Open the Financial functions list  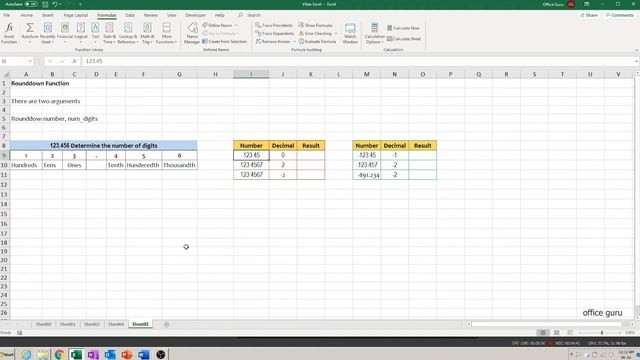[x=65, y=33]
